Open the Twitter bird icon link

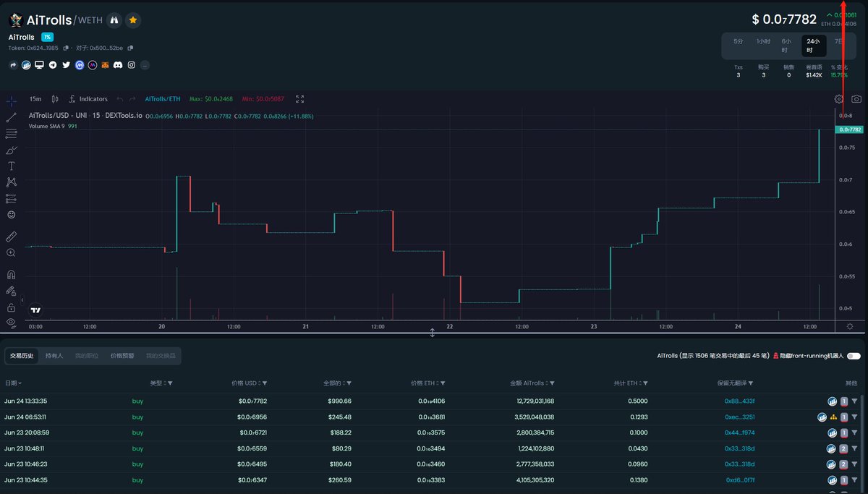pos(66,65)
